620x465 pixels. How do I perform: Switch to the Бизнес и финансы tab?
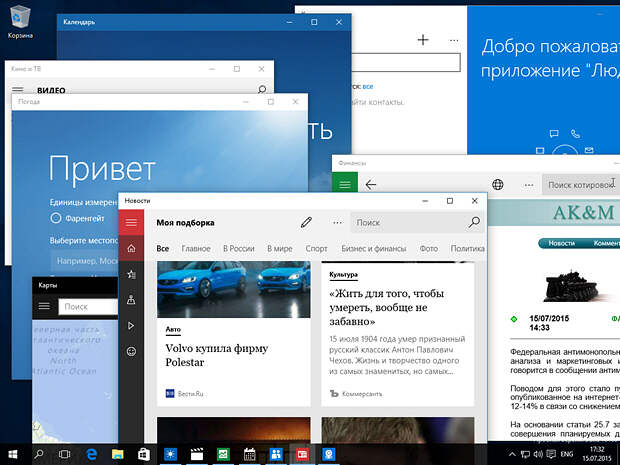(x=374, y=248)
